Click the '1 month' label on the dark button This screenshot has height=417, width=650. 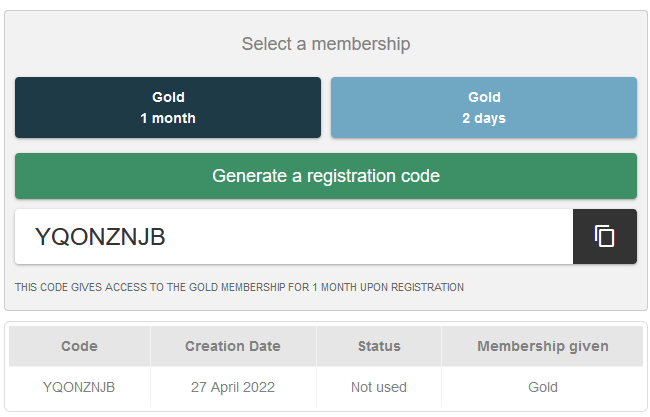click(168, 118)
